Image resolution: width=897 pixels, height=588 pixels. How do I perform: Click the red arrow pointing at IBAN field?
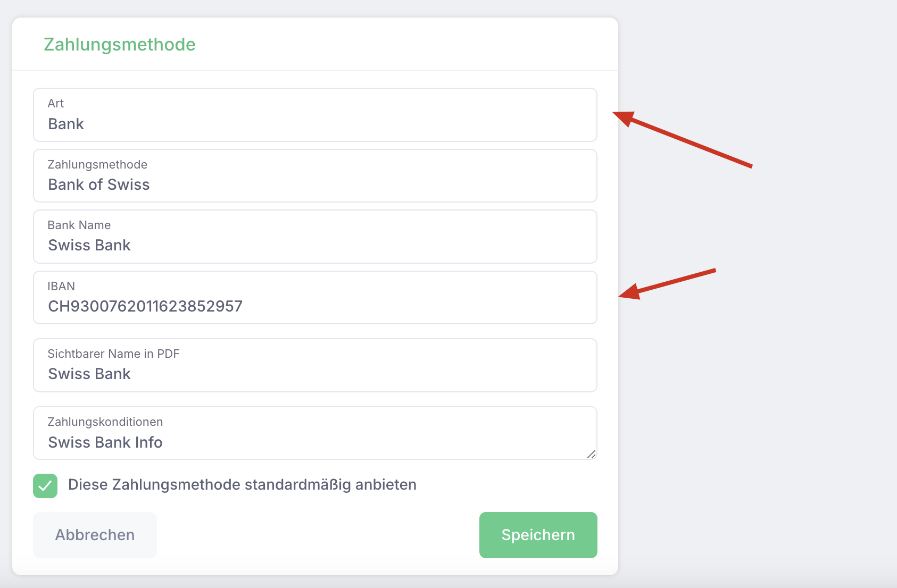(667, 284)
